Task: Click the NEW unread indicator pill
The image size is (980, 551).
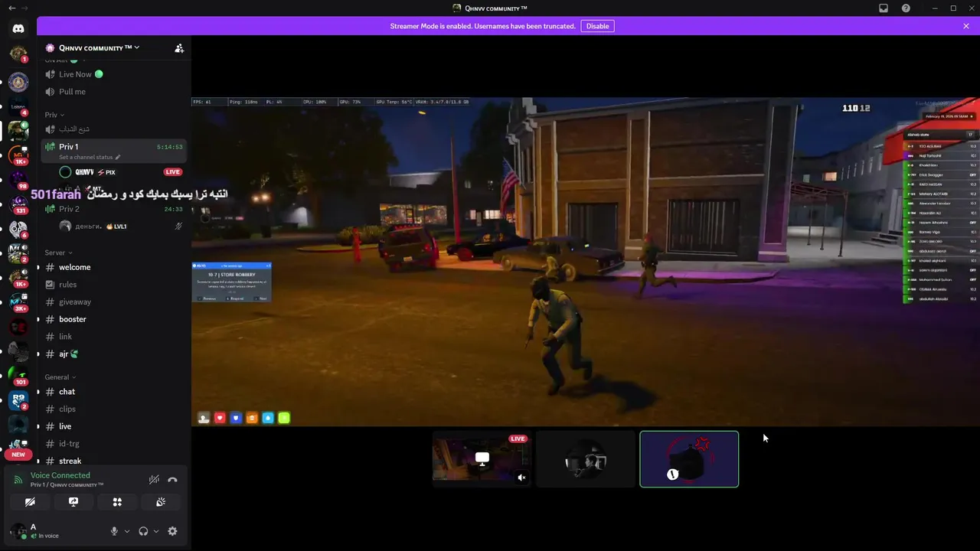Action: point(18,455)
